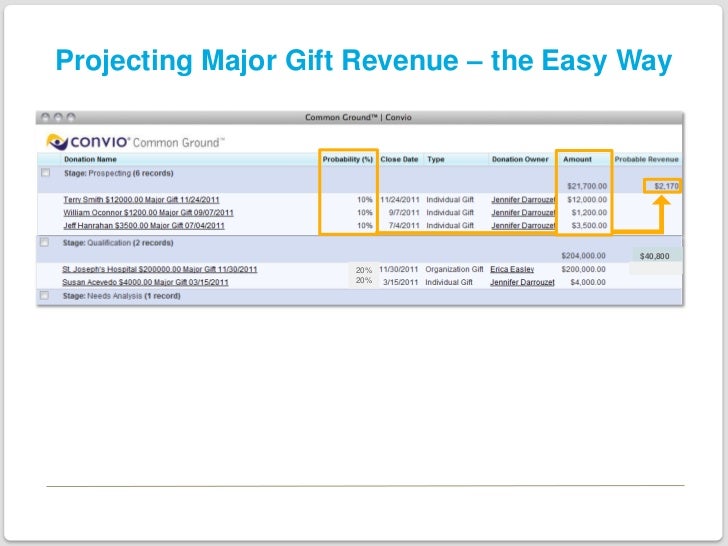Click the Organization Gift type cell
This screenshot has height=546, width=728.
(454, 269)
